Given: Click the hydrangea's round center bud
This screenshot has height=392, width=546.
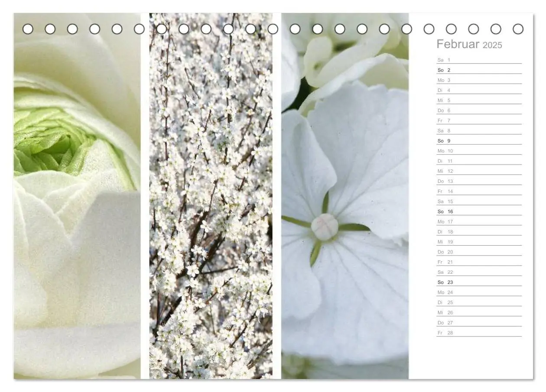Looking at the screenshot, I should tap(325, 227).
